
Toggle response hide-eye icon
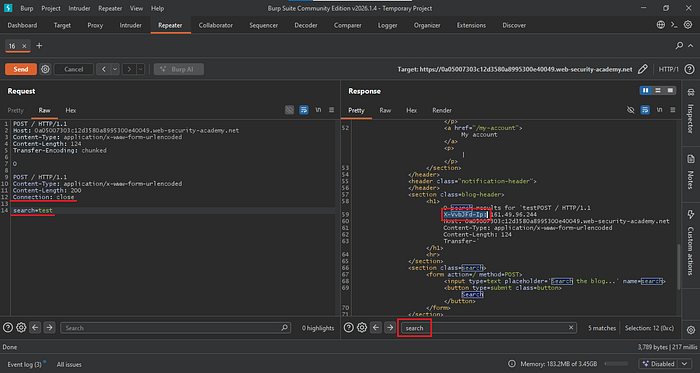(630, 110)
